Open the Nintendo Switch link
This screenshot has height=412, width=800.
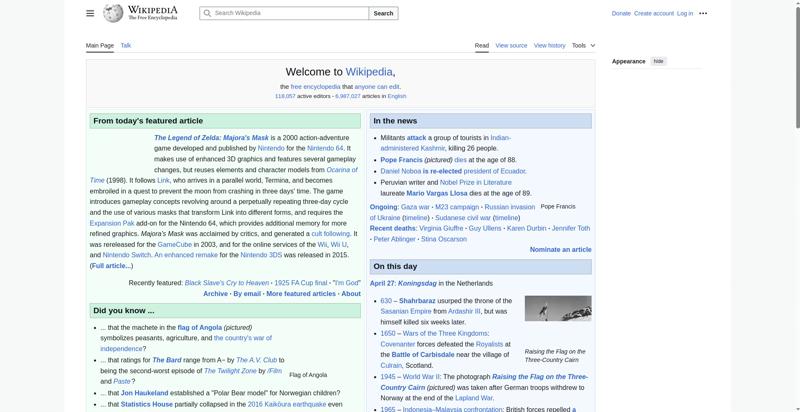(127, 255)
